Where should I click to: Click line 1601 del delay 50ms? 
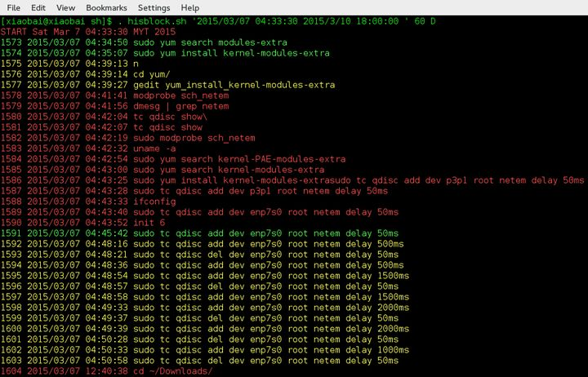pos(199,339)
